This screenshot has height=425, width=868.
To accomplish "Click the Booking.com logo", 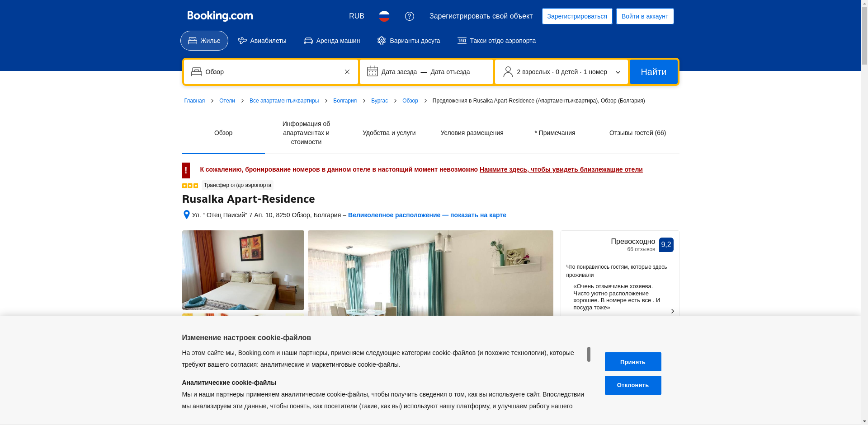I will 220,16.
